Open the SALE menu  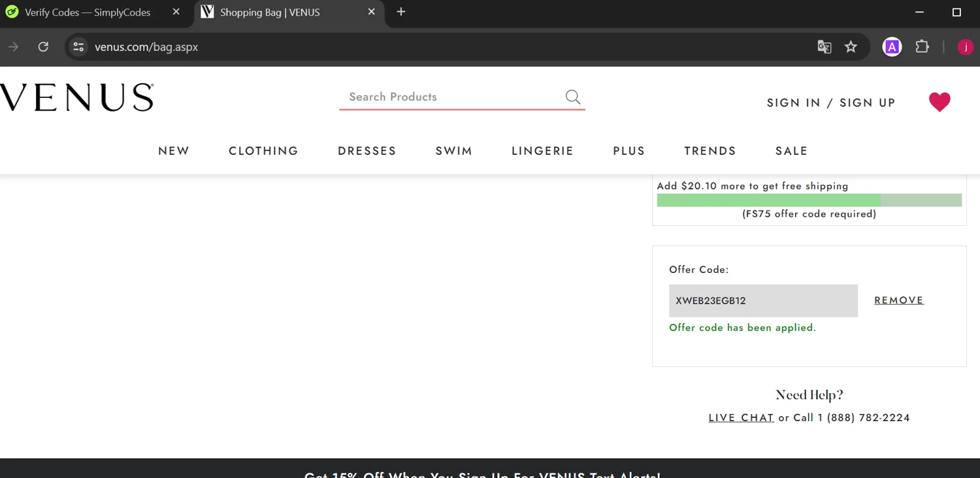tap(792, 151)
